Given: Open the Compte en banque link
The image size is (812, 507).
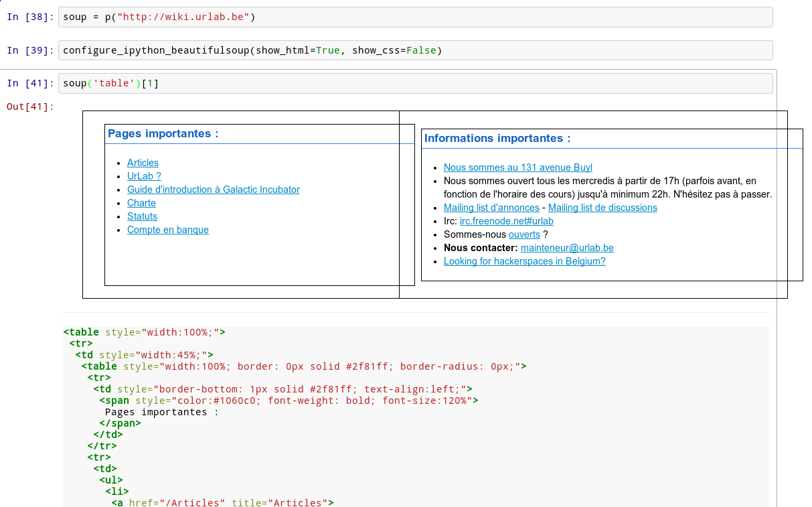Looking at the screenshot, I should (x=168, y=230).
